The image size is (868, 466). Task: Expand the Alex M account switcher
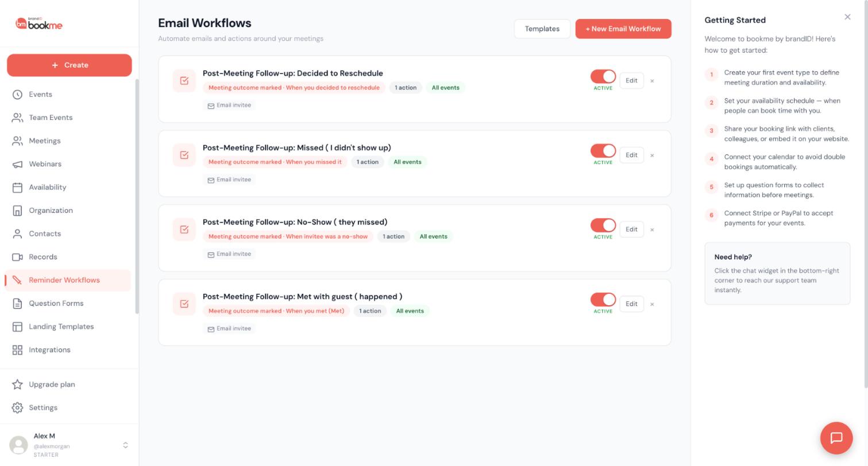(x=125, y=445)
